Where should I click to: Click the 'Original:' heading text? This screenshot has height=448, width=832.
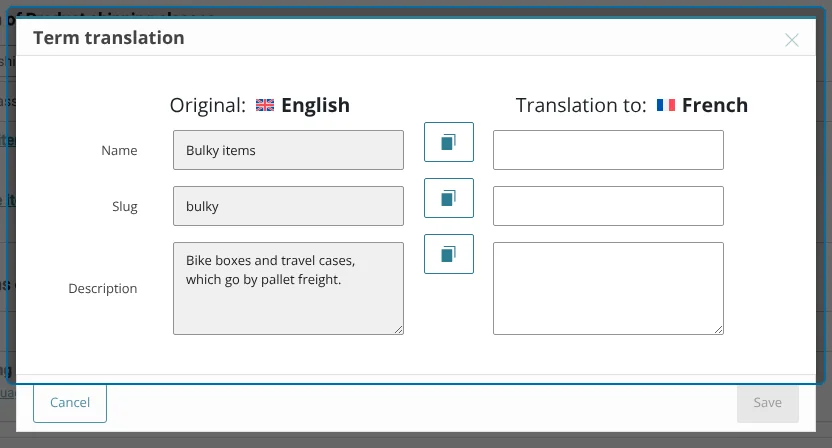[208, 105]
